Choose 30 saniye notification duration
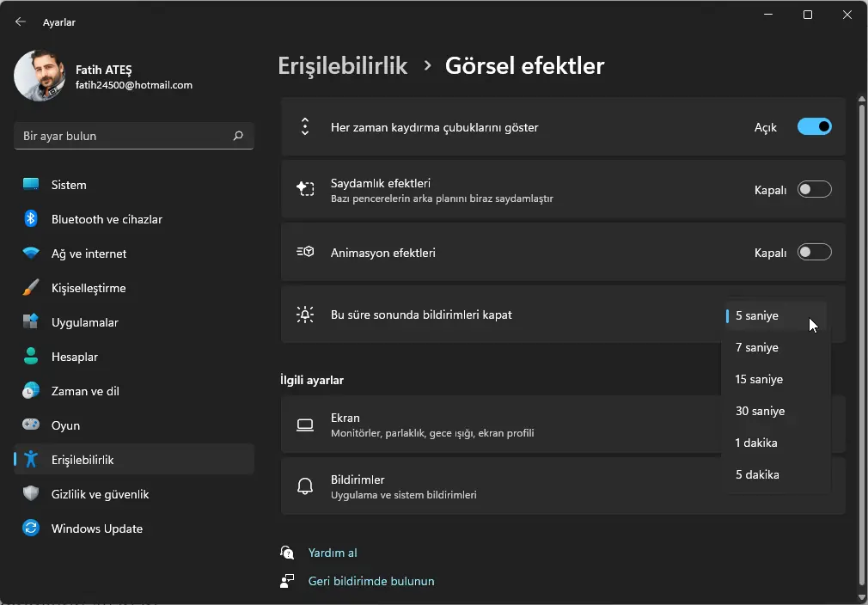Viewport: 868px width, 605px height. click(760, 411)
